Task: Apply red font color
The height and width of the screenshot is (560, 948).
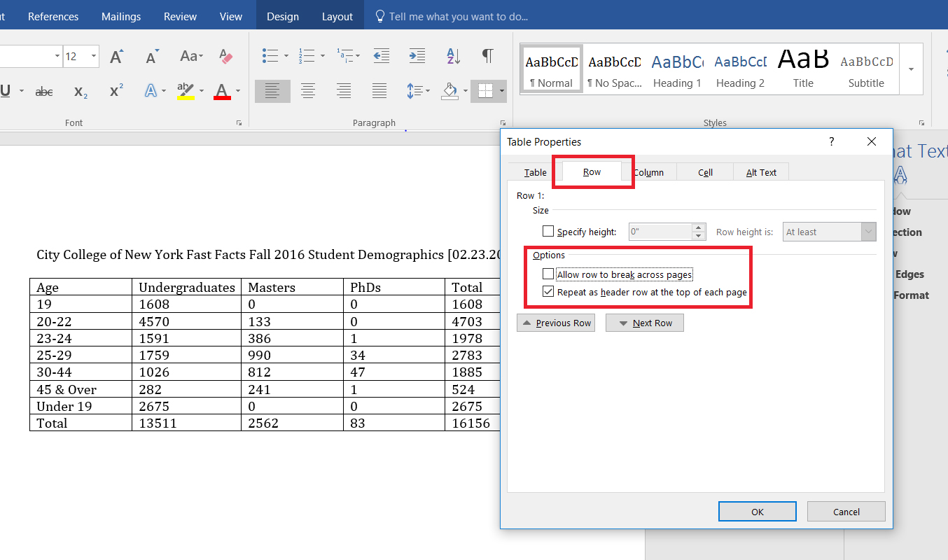Action: click(222, 91)
